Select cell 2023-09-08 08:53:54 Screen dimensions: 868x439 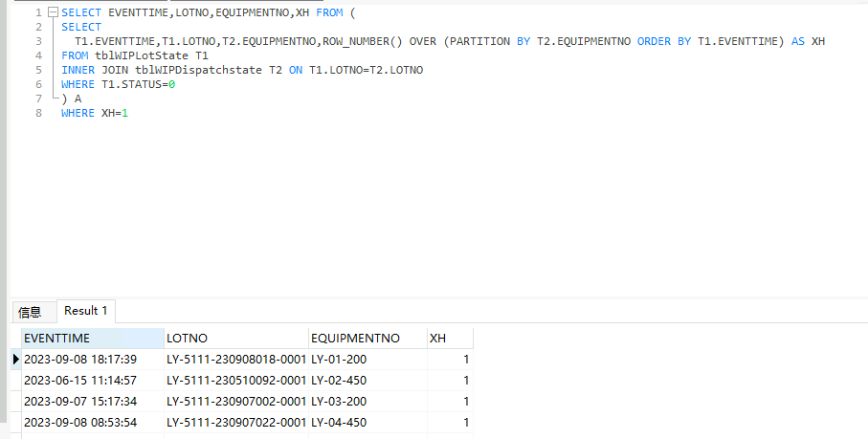pyautogui.click(x=93, y=423)
